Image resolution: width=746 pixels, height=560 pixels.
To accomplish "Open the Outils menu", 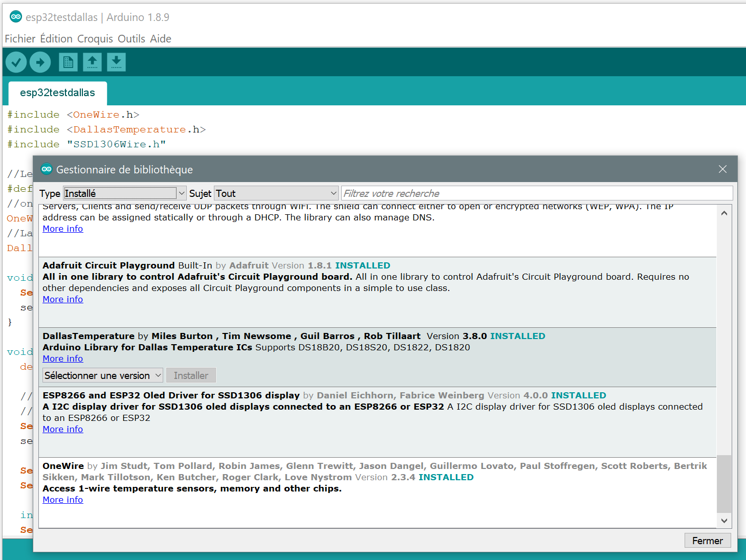I will click(131, 39).
